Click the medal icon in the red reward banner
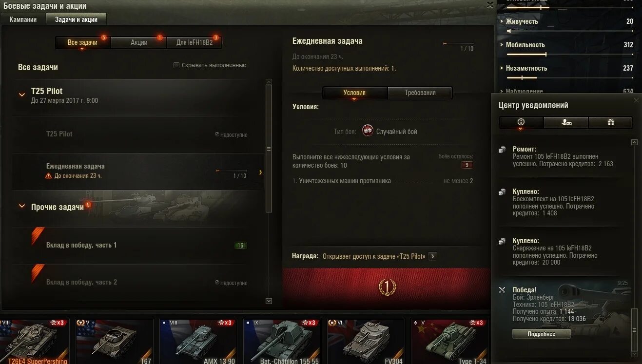Image resolution: width=642 pixels, height=364 pixels. [387, 287]
